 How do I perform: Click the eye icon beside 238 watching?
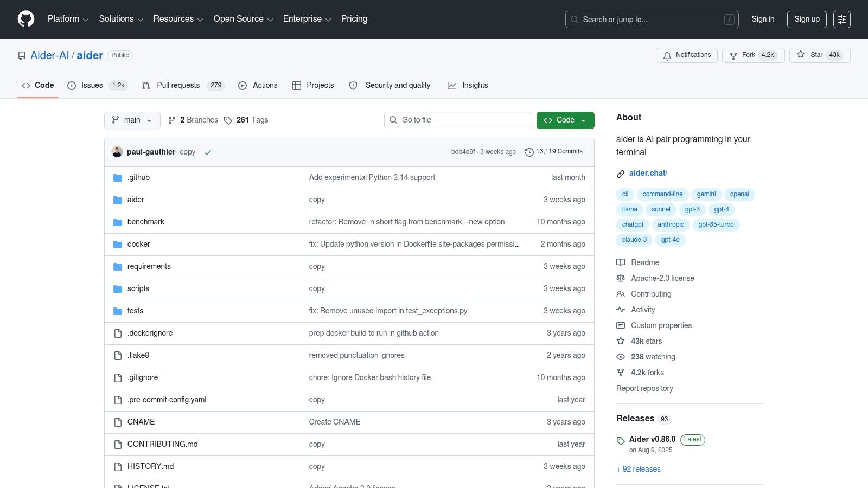621,357
